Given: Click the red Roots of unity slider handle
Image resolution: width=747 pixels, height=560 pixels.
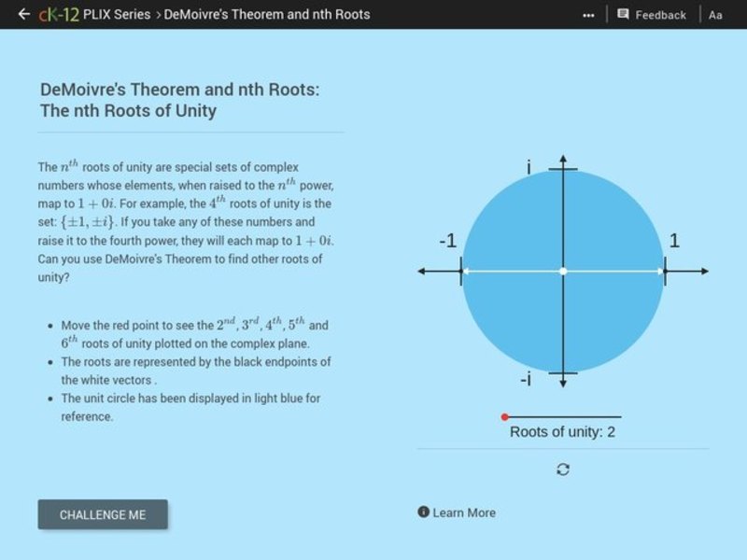Looking at the screenshot, I should tap(504, 416).
